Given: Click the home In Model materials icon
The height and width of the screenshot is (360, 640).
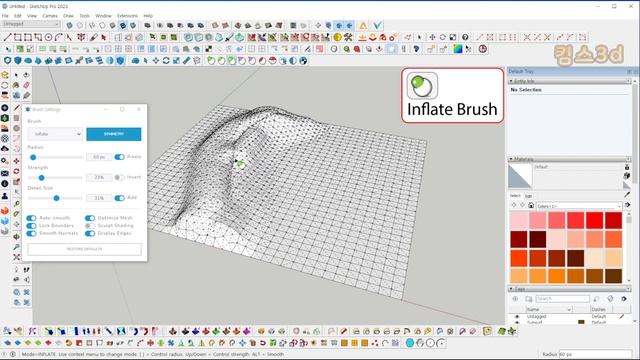Looking at the screenshot, I should point(531,206).
